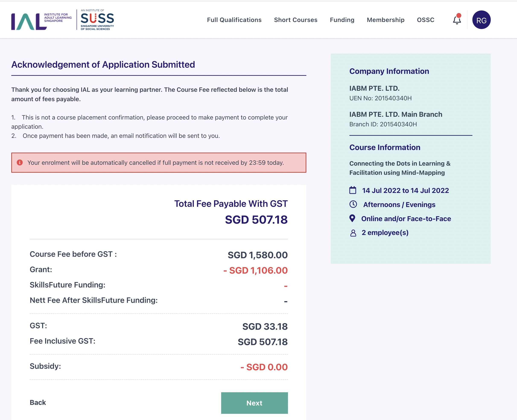This screenshot has width=517, height=420.
Task: Open the Full Qualifications menu
Action: coord(234,20)
